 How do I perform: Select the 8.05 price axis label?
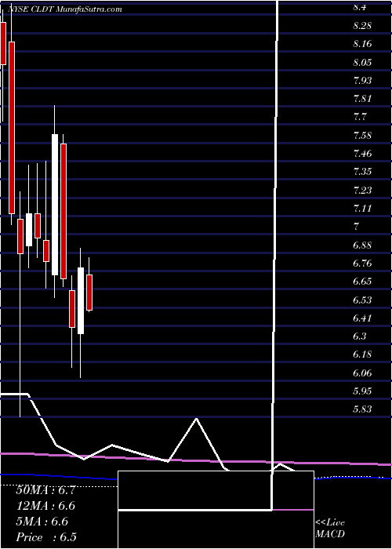pyautogui.click(x=362, y=62)
